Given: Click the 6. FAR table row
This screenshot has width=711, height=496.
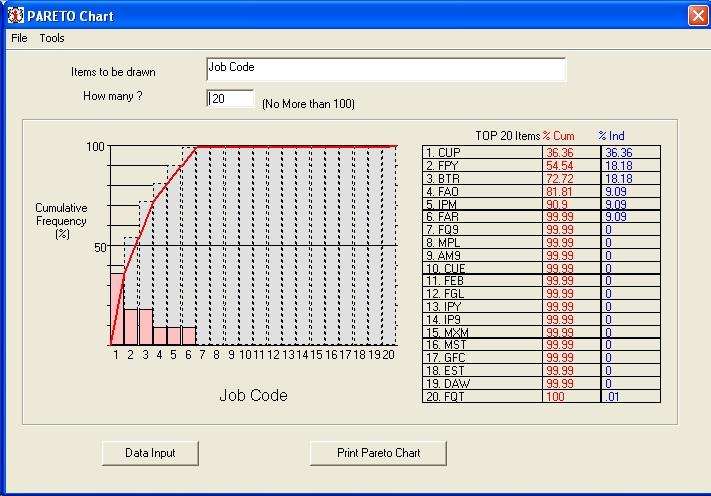Looking at the screenshot, I should pyautogui.click(x=541, y=217).
